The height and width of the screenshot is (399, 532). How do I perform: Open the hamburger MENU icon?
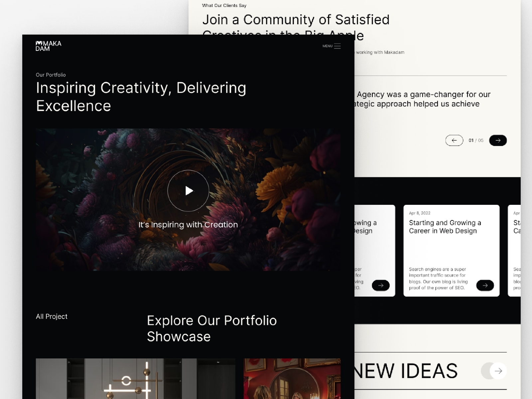(x=337, y=46)
